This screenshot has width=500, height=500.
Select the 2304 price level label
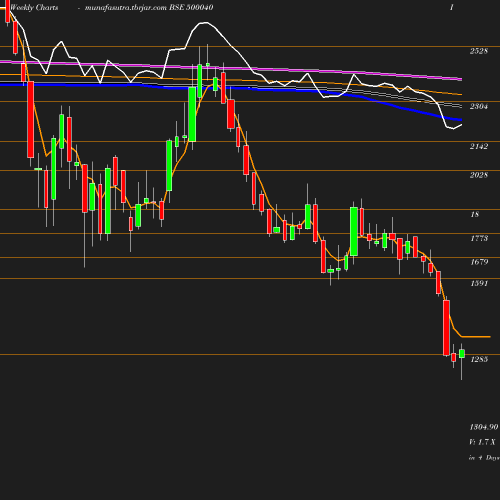[479, 106]
